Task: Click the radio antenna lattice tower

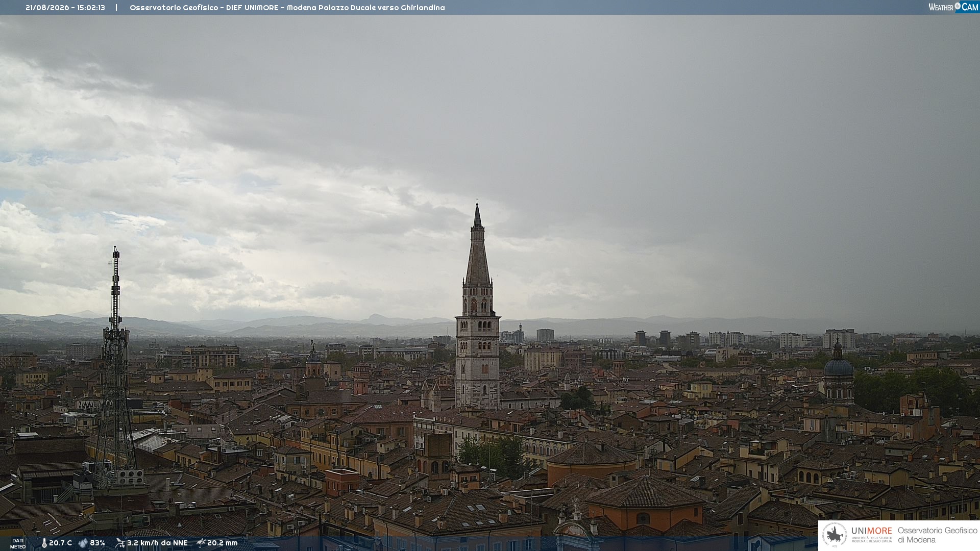Action: [115, 367]
